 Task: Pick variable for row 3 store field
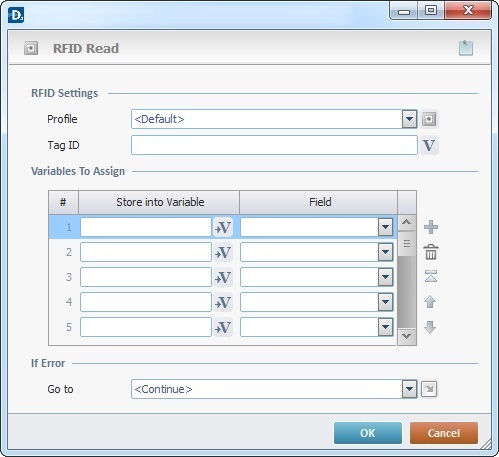pyautogui.click(x=223, y=277)
